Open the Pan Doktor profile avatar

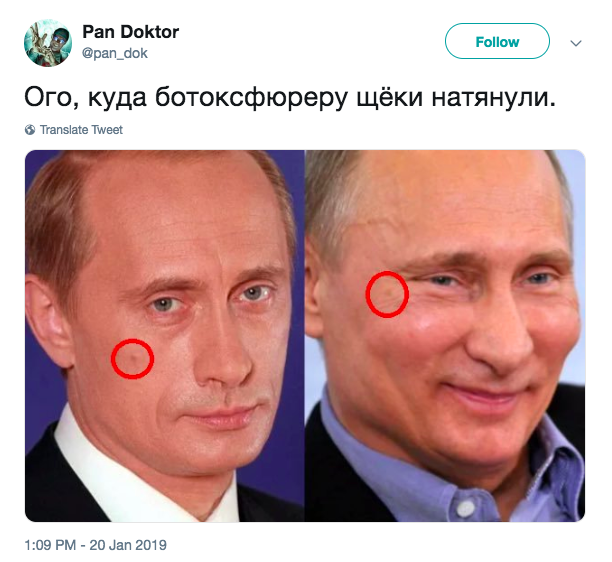(48, 43)
